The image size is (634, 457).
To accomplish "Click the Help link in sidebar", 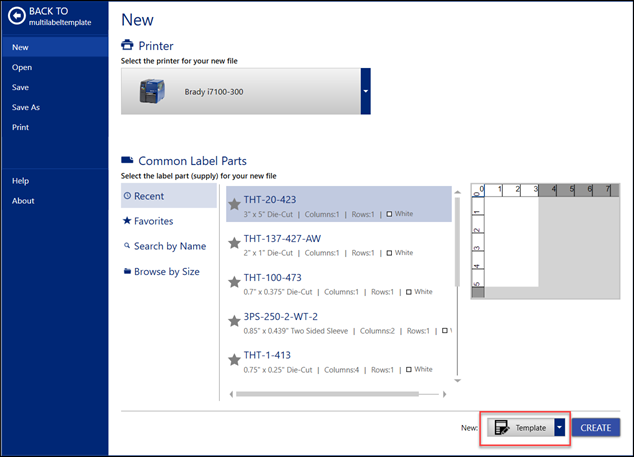I will coord(20,181).
